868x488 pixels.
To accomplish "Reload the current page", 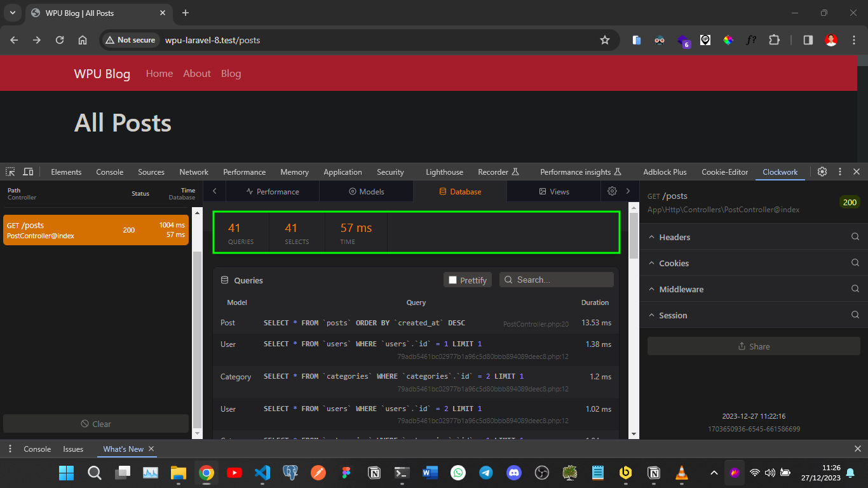I will 60,39.
